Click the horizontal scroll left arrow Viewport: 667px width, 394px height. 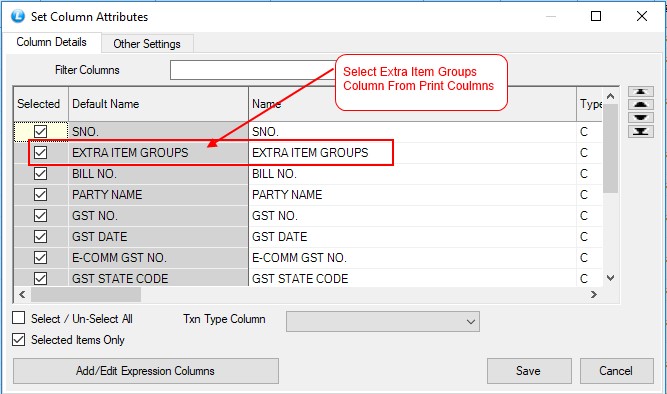click(22, 294)
